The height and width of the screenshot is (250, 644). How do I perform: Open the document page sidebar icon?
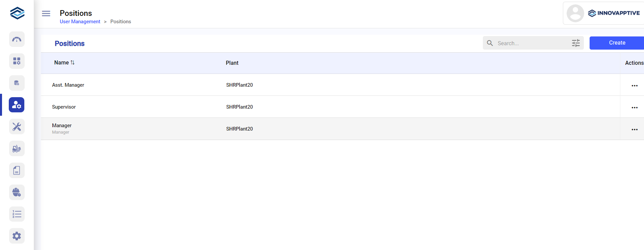(17, 170)
